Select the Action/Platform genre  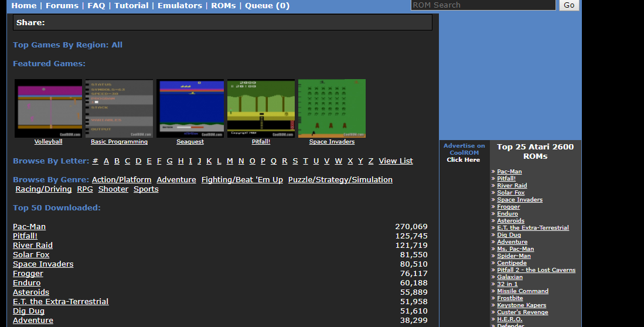(121, 179)
